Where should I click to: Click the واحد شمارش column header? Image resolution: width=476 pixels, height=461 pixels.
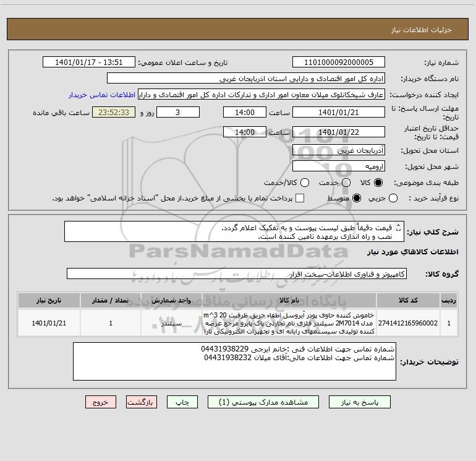pyautogui.click(x=171, y=300)
